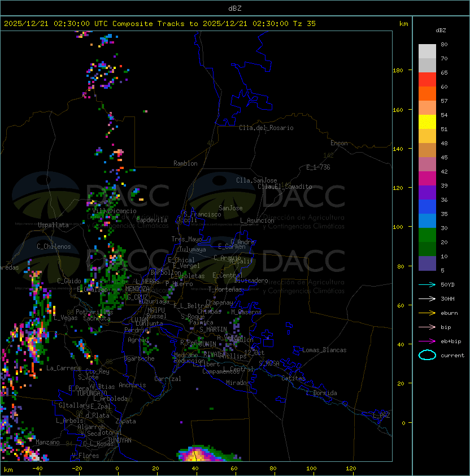The width and height of the screenshot is (470, 476).
Task: Click the Ramblon label
Action: [x=185, y=163]
